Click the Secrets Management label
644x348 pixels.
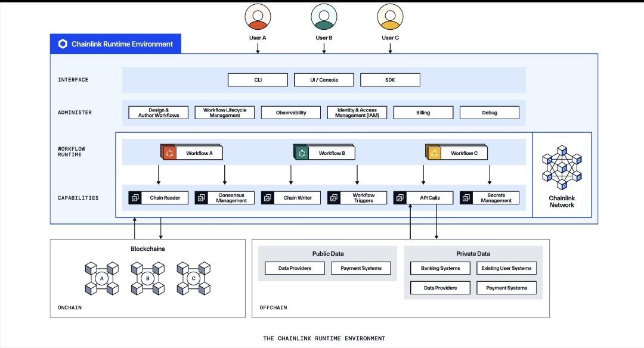click(x=496, y=198)
